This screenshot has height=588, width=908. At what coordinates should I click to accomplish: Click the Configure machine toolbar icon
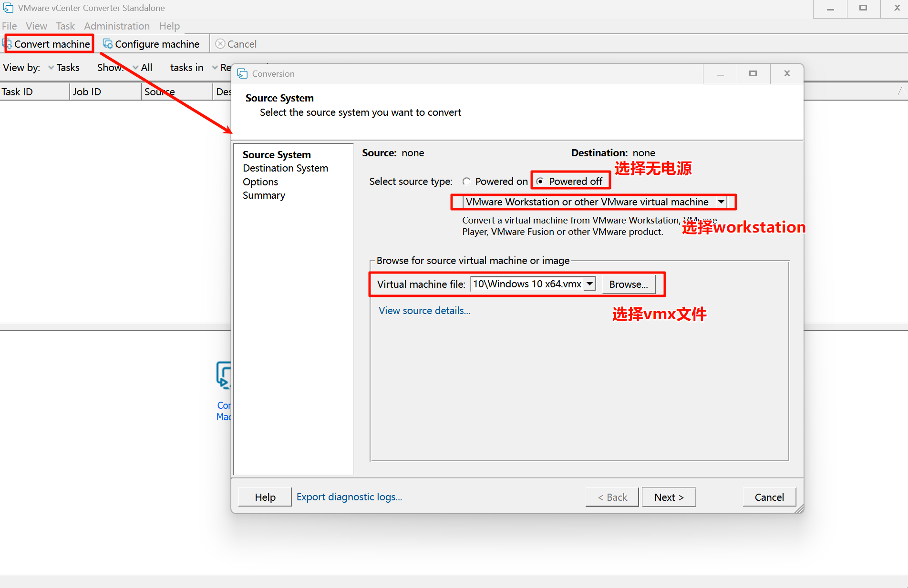coord(108,44)
